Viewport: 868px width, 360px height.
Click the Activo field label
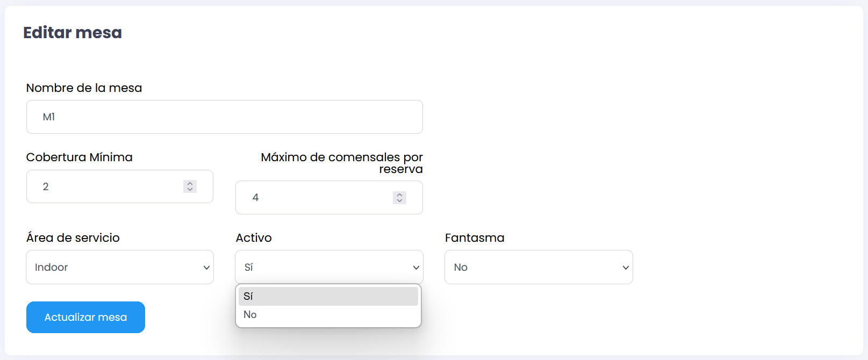[254, 238]
